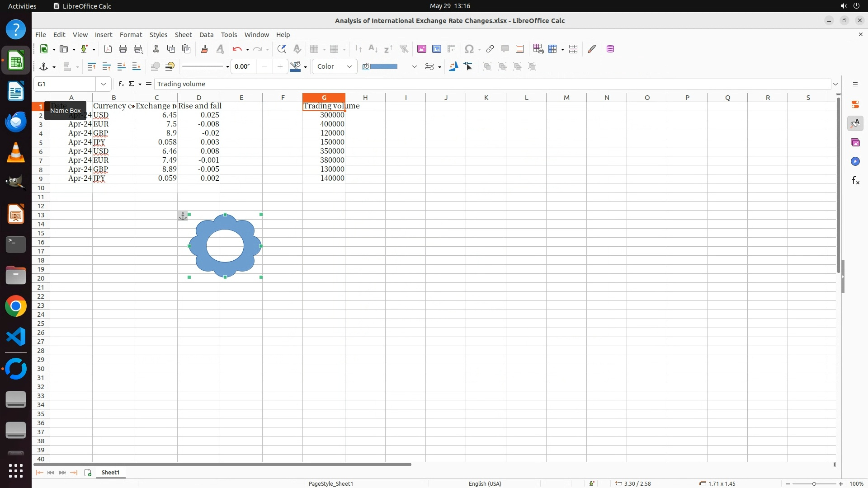This screenshot has height=488, width=868.
Task: Click Export as PDF icon
Action: [x=108, y=49]
